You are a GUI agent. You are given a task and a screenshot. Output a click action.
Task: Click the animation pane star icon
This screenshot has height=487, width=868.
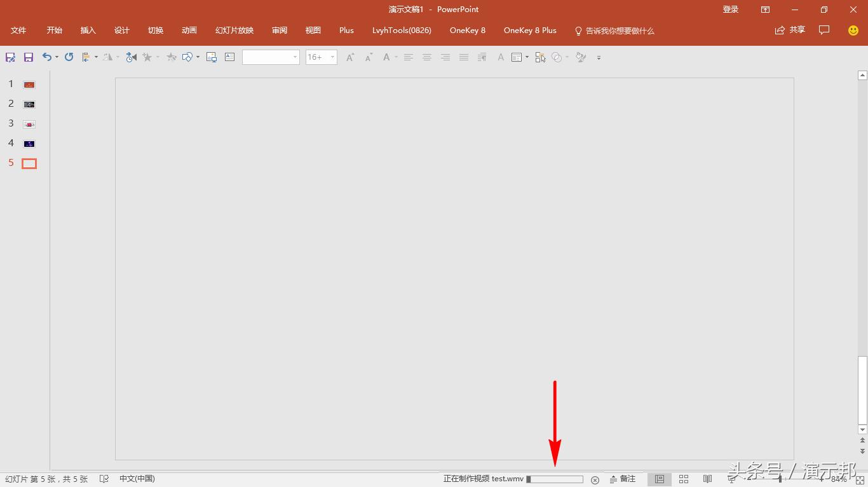172,57
